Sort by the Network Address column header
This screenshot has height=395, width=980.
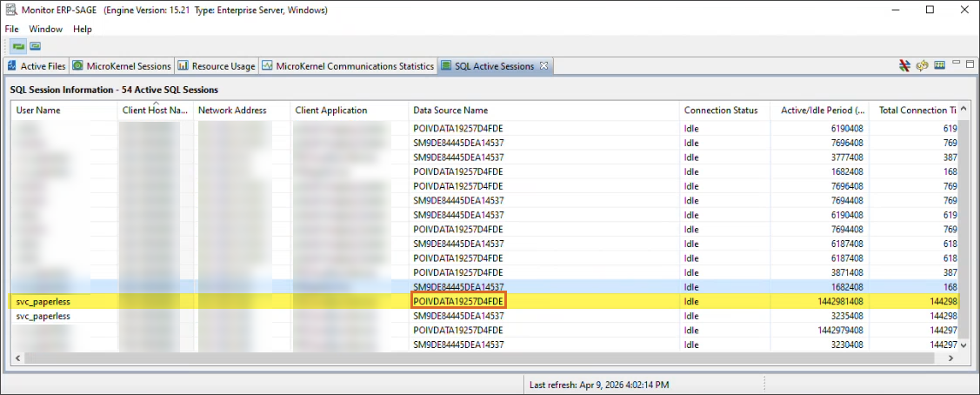(x=241, y=110)
